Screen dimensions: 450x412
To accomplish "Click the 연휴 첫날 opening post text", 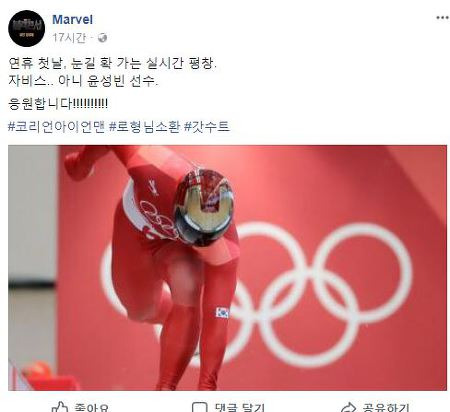I will click(112, 63).
